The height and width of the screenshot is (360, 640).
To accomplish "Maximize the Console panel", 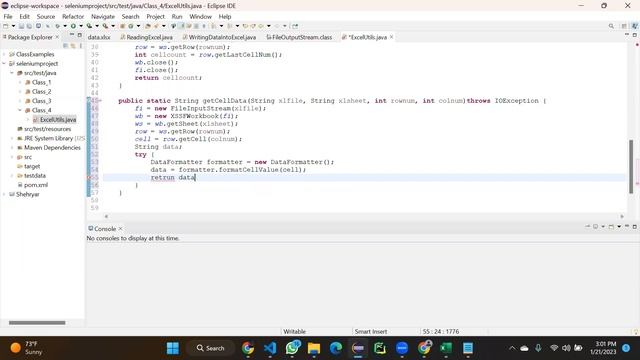I will coord(635,227).
